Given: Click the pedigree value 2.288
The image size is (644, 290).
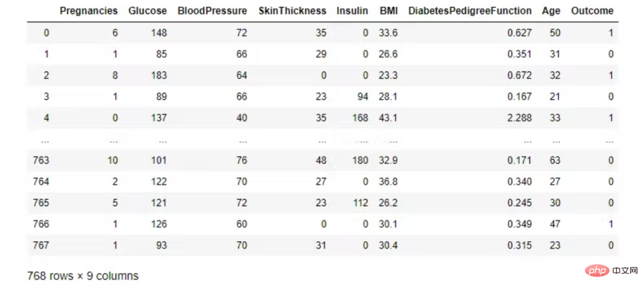Looking at the screenshot, I should tap(519, 118).
